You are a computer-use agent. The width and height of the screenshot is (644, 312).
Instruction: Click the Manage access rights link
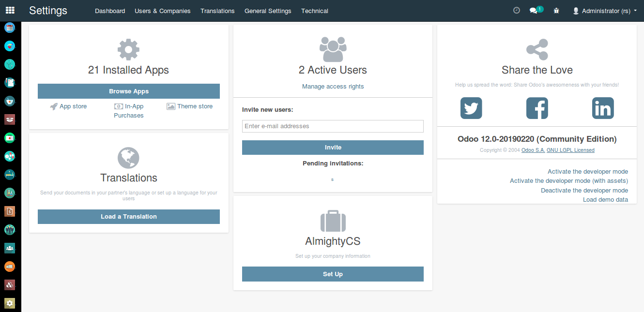tap(333, 87)
